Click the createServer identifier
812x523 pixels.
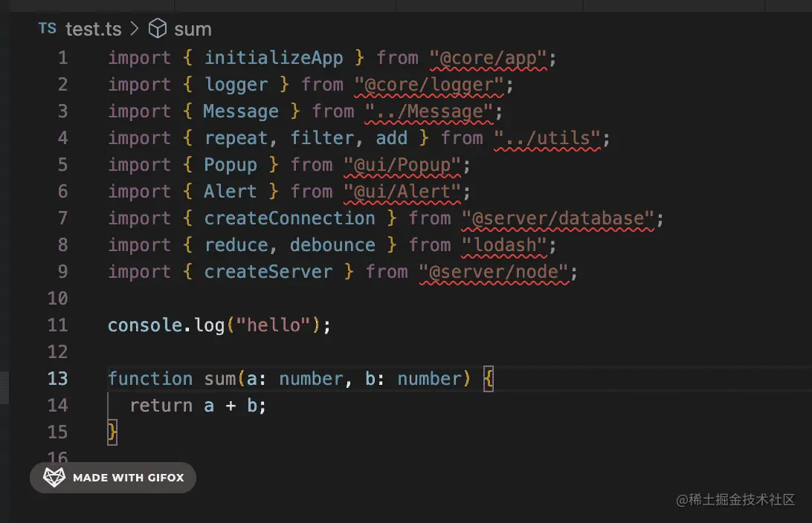coord(268,272)
